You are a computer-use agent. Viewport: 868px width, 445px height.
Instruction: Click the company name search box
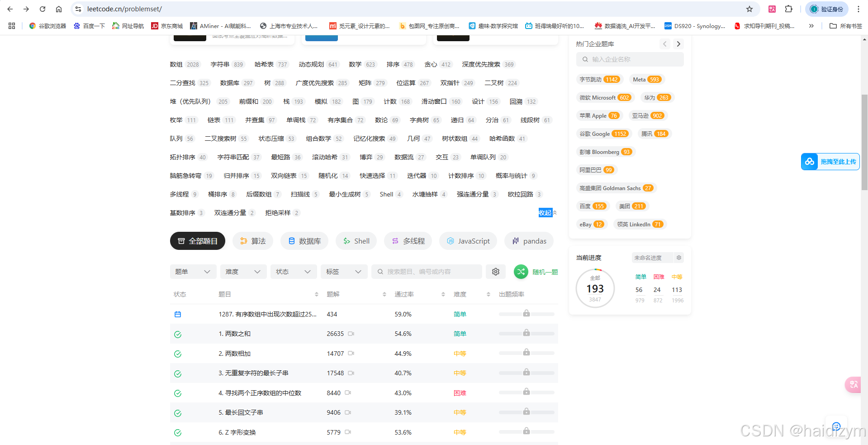point(630,59)
